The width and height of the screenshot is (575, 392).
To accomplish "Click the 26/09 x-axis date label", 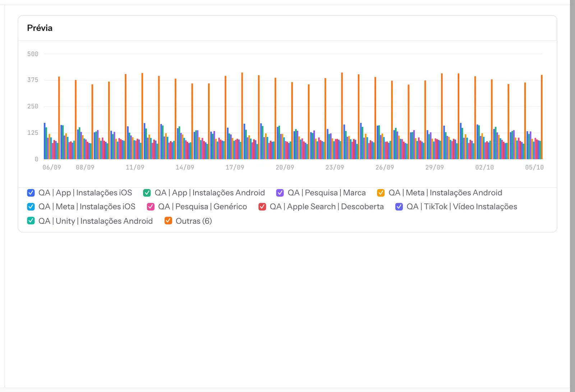I will (x=385, y=167).
